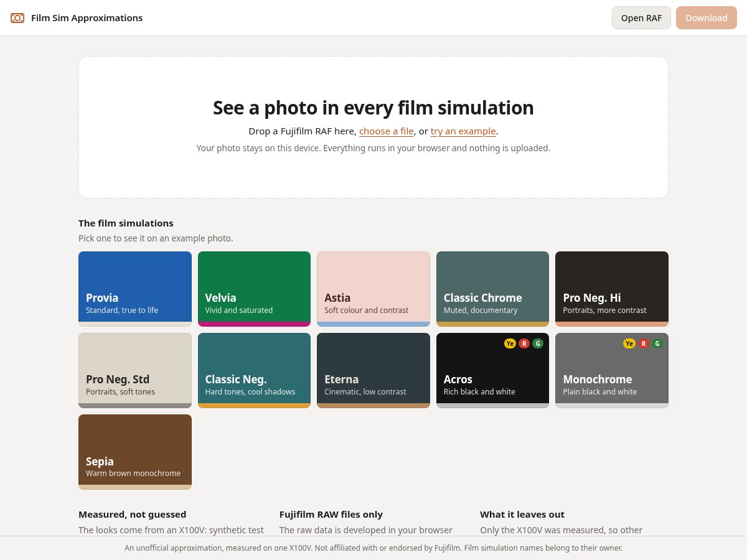Image resolution: width=747 pixels, height=560 pixels.
Task: Click the camera logo icon in header
Action: click(x=17, y=18)
